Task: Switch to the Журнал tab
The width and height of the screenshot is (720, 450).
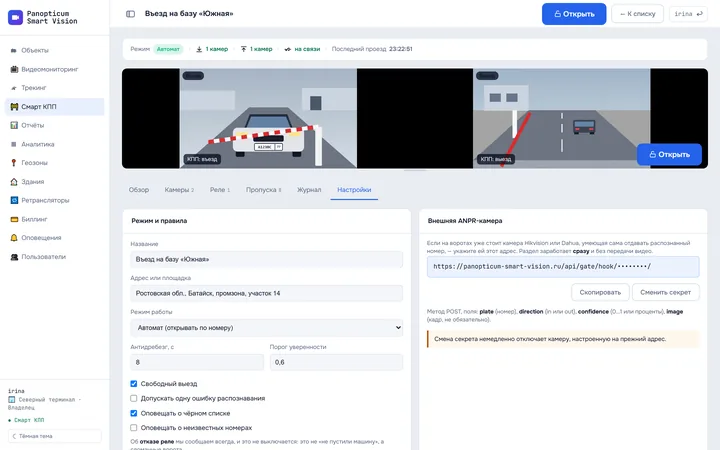Action: (x=309, y=190)
